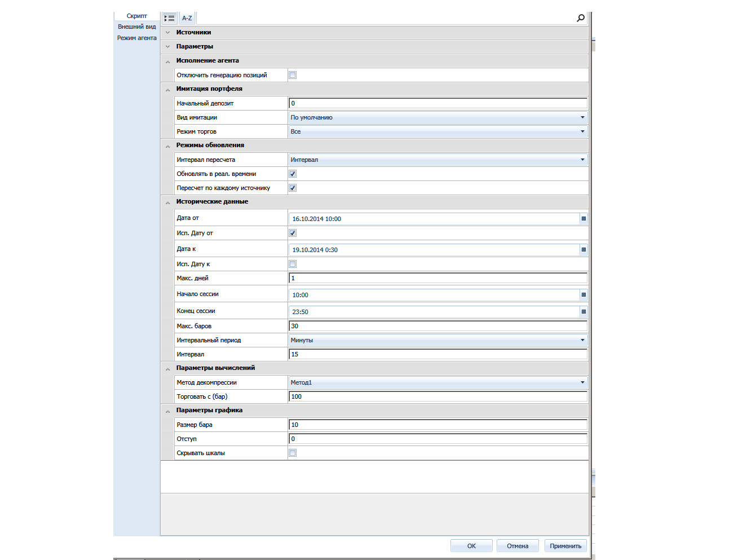Open time picker for Начало сессии
756x560 pixels.
point(583,294)
